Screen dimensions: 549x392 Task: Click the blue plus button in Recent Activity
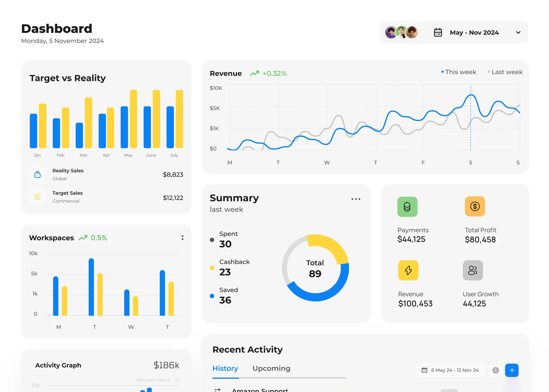(x=513, y=369)
